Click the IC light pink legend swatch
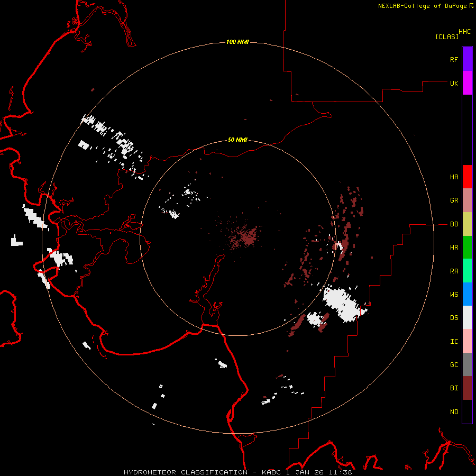 coord(467,341)
